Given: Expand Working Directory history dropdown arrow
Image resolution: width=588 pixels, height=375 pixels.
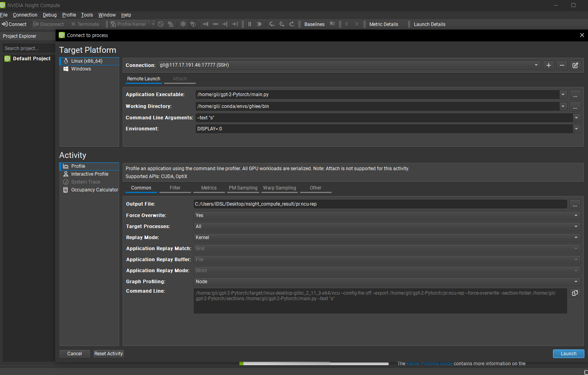Looking at the screenshot, I should point(563,106).
